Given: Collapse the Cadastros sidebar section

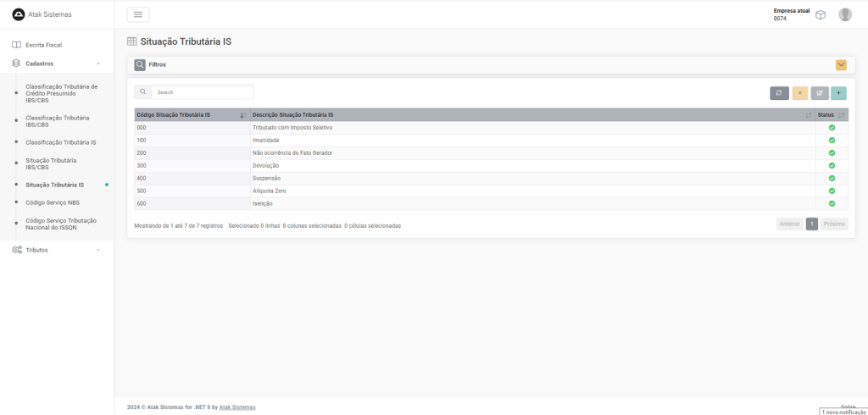Looking at the screenshot, I should [98, 64].
